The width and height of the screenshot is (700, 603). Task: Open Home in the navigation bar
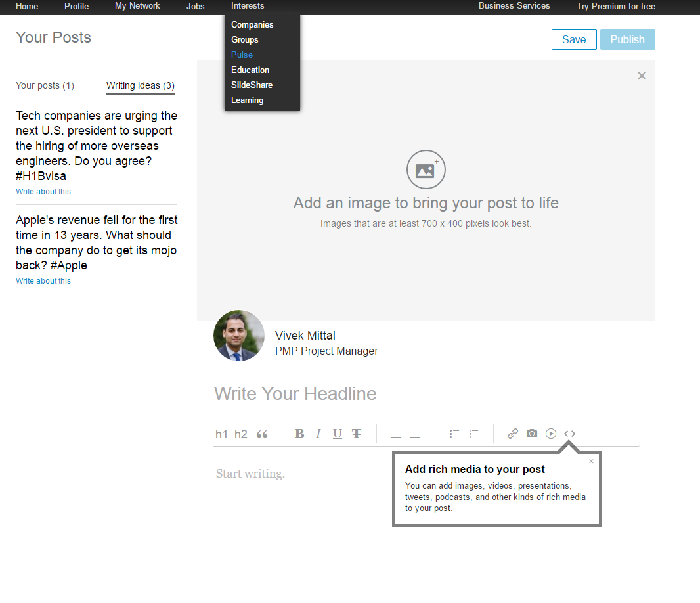tap(27, 7)
